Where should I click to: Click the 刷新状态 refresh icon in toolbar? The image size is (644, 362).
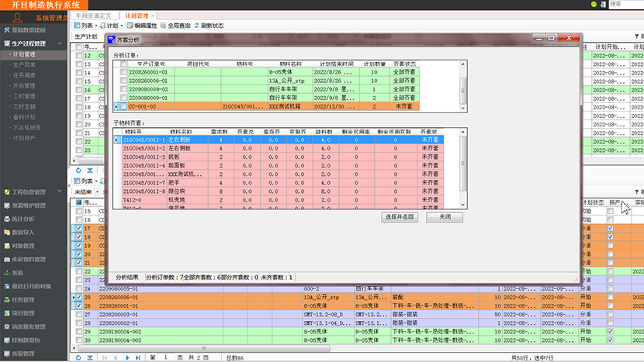(x=198, y=26)
